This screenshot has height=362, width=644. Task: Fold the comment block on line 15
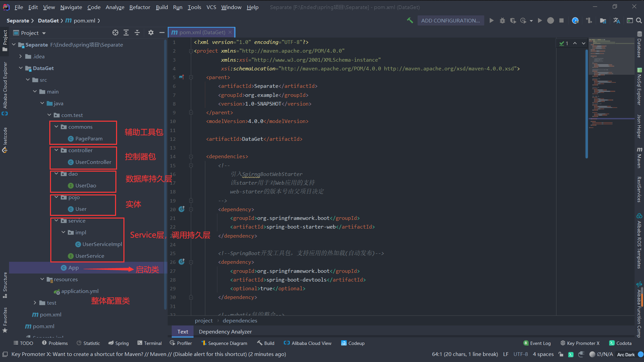pyautogui.click(x=191, y=165)
